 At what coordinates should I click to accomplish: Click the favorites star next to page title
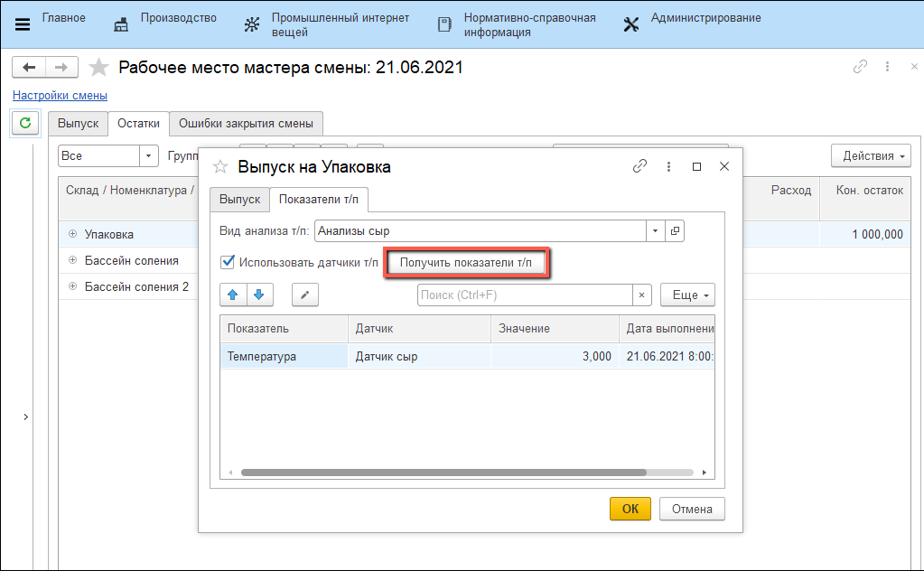point(99,68)
